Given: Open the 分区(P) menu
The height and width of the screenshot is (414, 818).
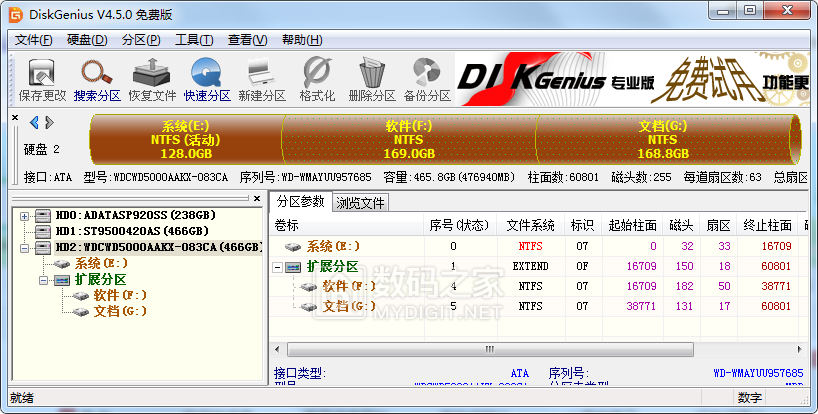Looking at the screenshot, I should coord(141,40).
